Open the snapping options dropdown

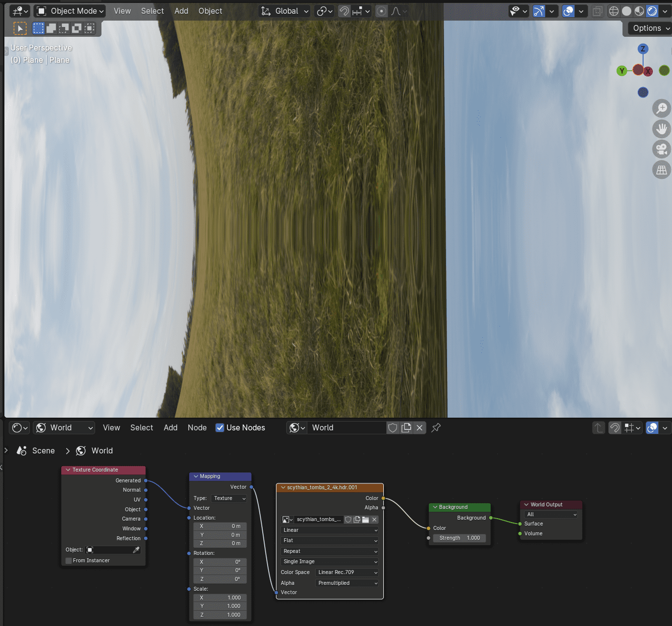pos(361,11)
